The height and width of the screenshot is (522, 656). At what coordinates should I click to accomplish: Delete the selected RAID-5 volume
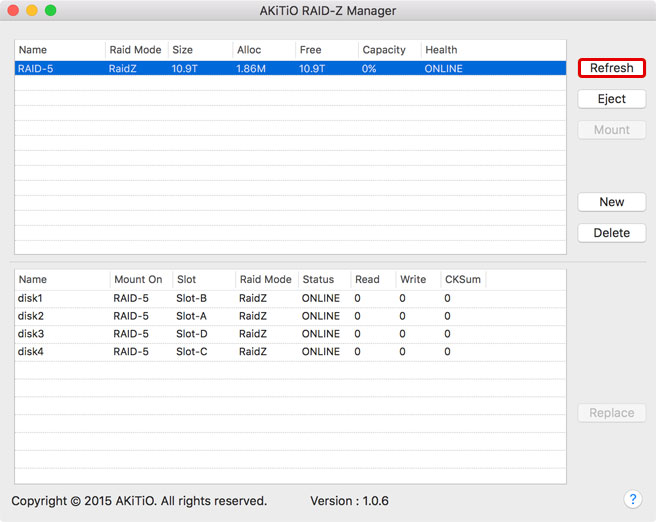[611, 233]
